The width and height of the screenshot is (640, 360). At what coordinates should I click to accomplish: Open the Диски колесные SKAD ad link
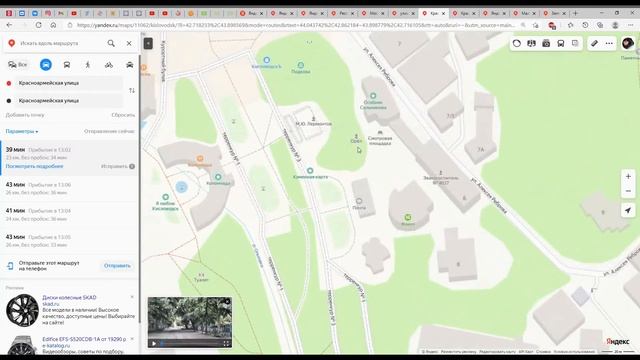69,298
